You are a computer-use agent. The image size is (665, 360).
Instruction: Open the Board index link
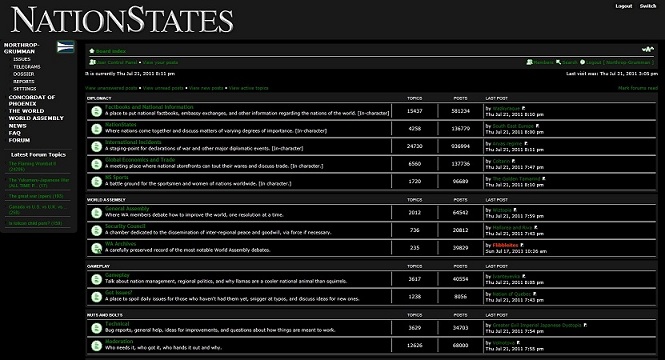tap(111, 51)
